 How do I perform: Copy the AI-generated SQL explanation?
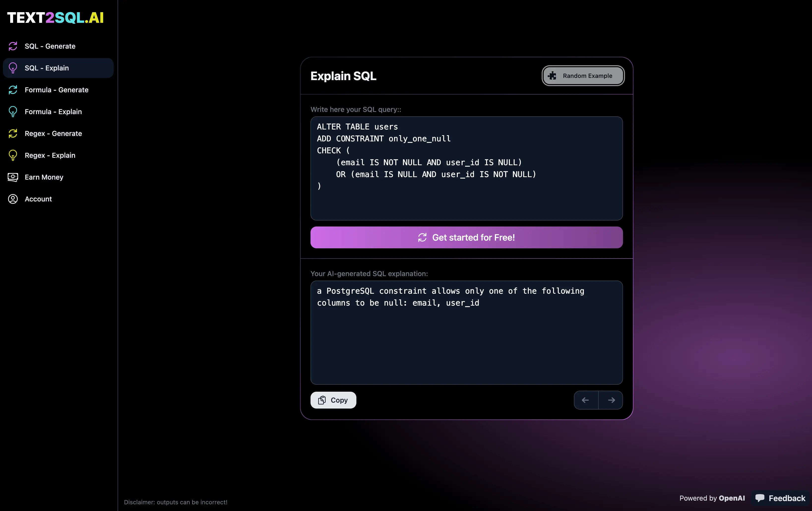(x=333, y=400)
